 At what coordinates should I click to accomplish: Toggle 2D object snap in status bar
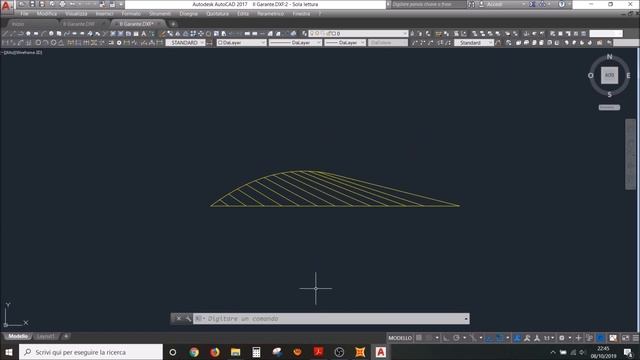pos(499,338)
